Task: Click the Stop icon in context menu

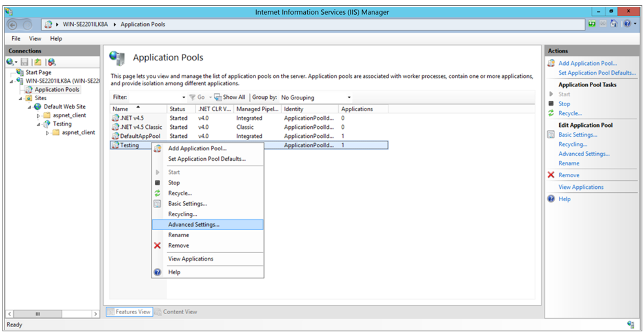Action: tap(157, 183)
